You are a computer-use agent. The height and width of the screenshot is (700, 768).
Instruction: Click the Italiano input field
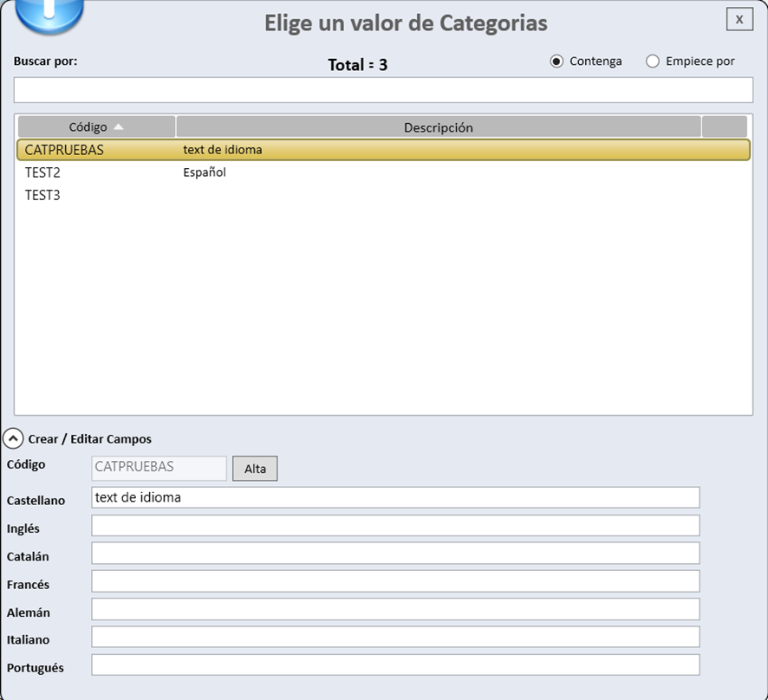[x=394, y=637]
